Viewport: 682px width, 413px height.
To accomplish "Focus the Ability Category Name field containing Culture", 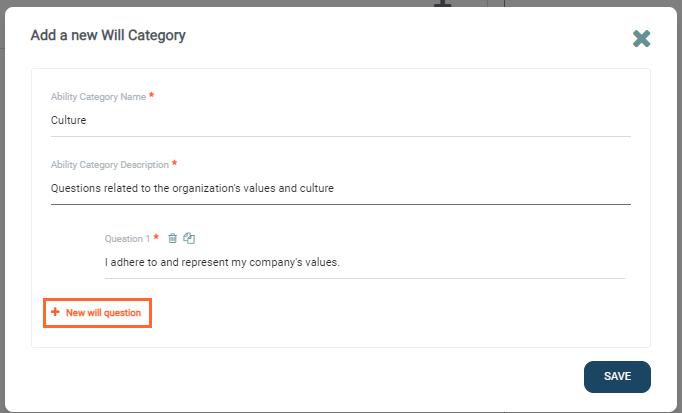I will [x=340, y=120].
